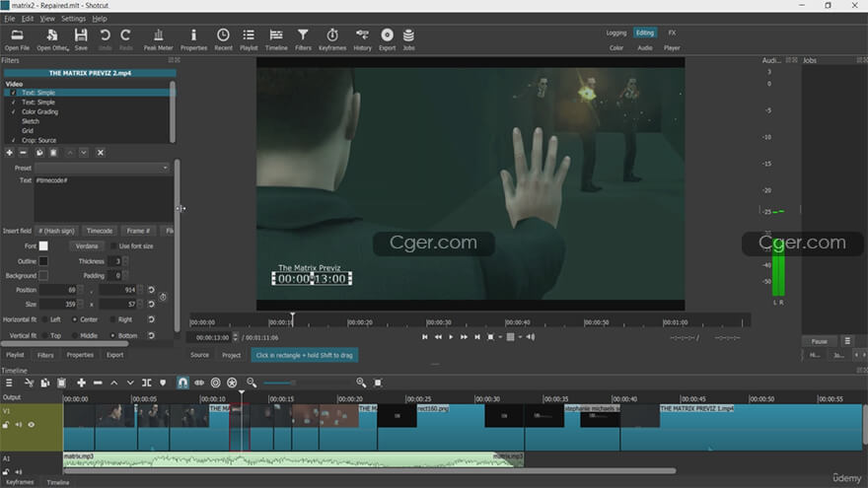Overwrite clip with timeline down-arrow icon

pos(130,383)
